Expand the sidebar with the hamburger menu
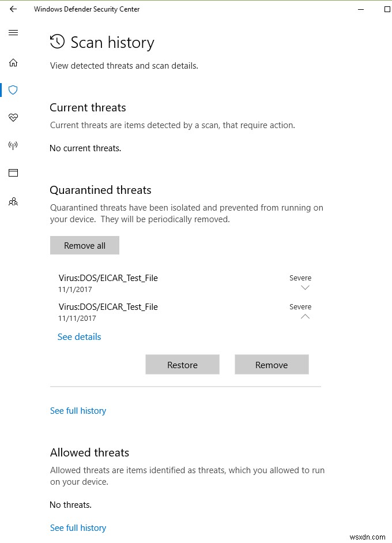The image size is (392, 543). click(13, 32)
